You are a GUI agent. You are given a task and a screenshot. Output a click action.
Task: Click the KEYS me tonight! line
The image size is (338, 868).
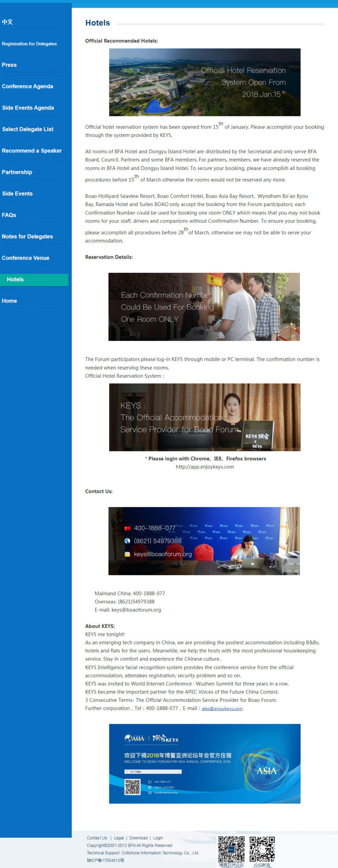[x=105, y=634]
